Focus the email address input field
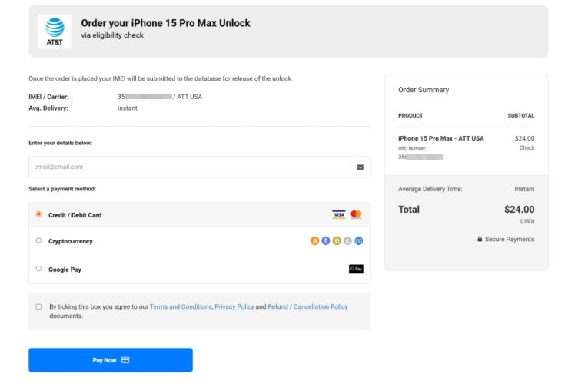588x384 pixels. pos(189,167)
